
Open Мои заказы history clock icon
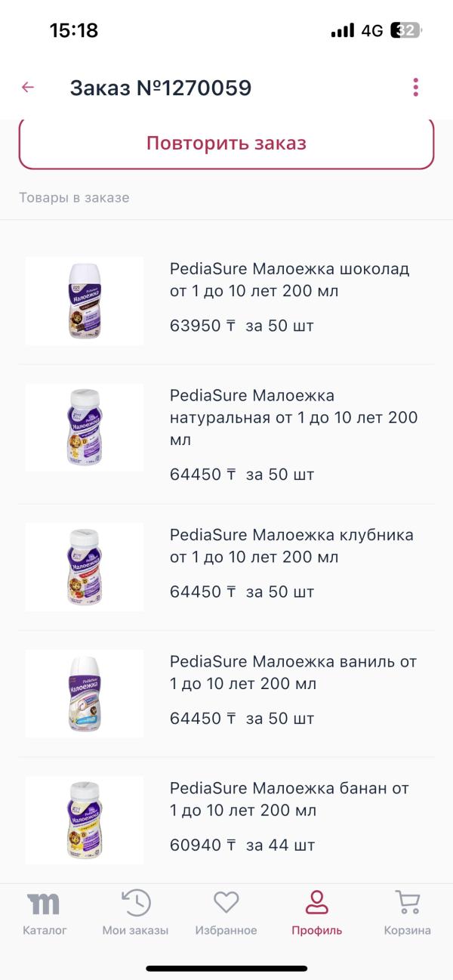pyautogui.click(x=136, y=903)
